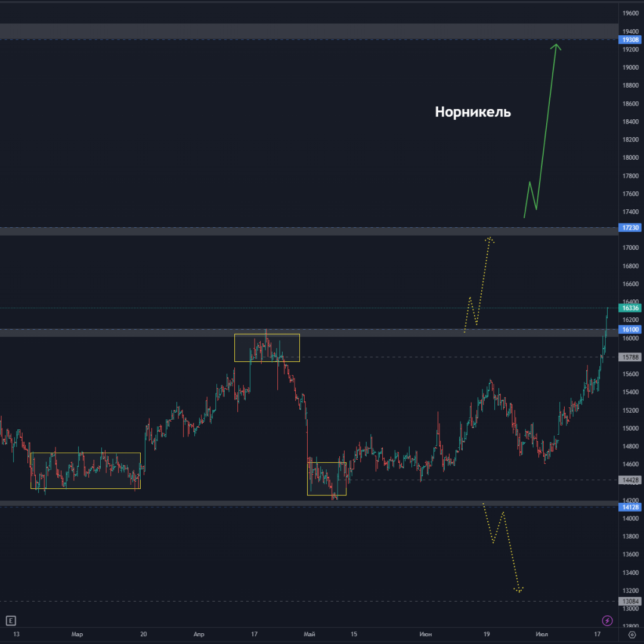Click the 14000 value on price scale

[x=630, y=518]
